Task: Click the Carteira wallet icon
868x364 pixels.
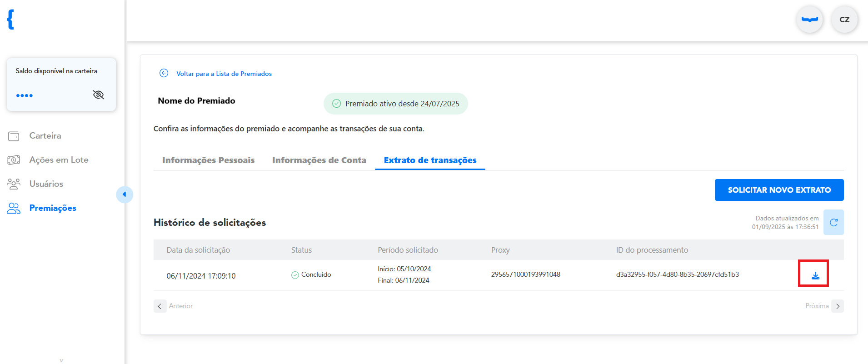Action: coord(14,136)
